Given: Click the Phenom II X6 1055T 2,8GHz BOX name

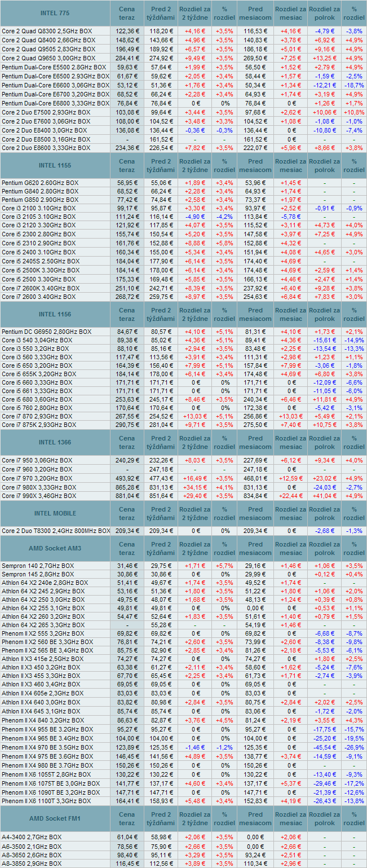Looking at the screenshot, I should click(x=47, y=775).
